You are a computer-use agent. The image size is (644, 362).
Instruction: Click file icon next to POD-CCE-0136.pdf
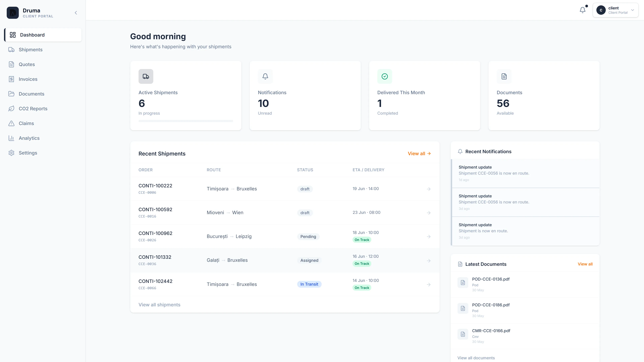(x=463, y=283)
